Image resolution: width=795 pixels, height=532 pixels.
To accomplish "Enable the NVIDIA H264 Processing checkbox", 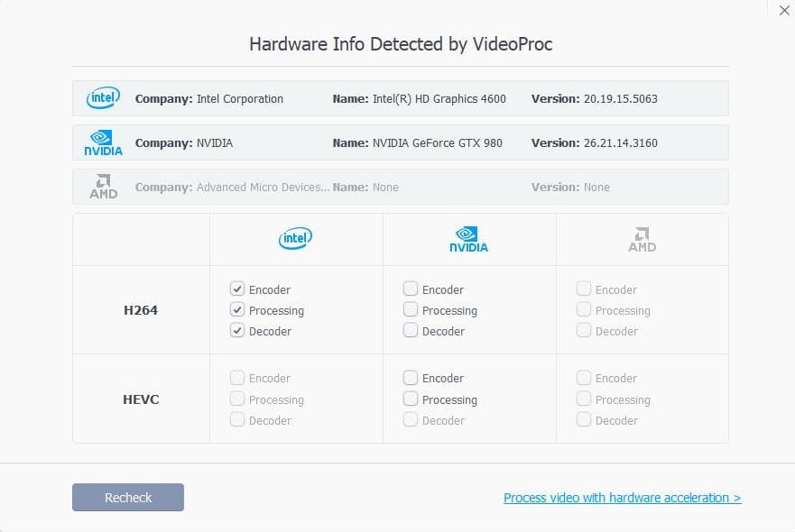I will pyautogui.click(x=410, y=310).
